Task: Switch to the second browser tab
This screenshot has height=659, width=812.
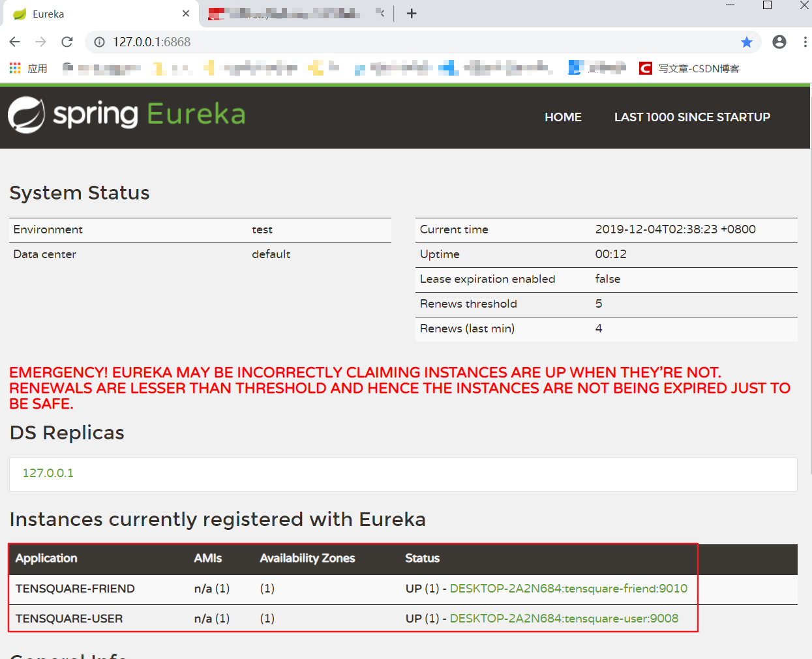Action: click(x=297, y=14)
